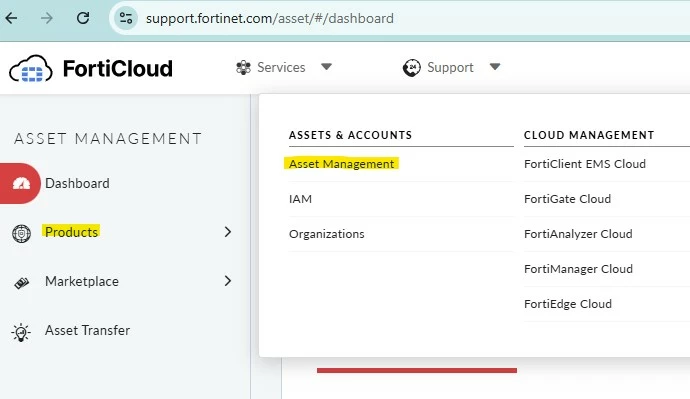
Task: Open IAM from Assets & Accounts
Action: (300, 199)
